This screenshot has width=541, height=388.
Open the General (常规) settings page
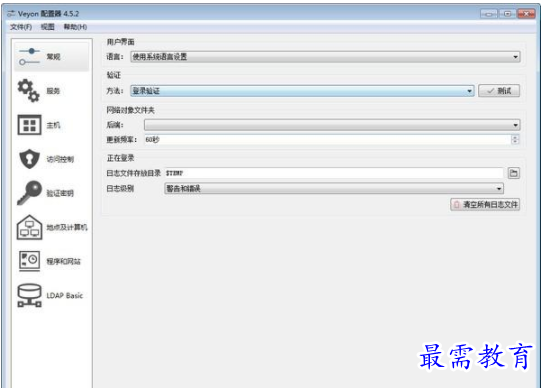51,57
